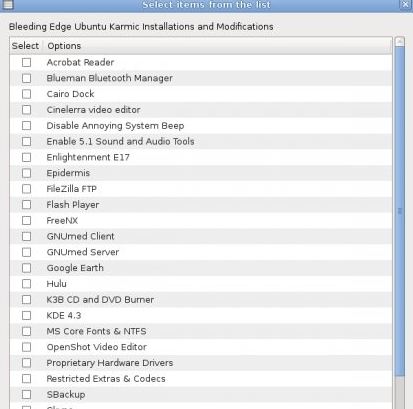
Task: Click Proprietary Hardware Drivers text
Action: pos(110,363)
